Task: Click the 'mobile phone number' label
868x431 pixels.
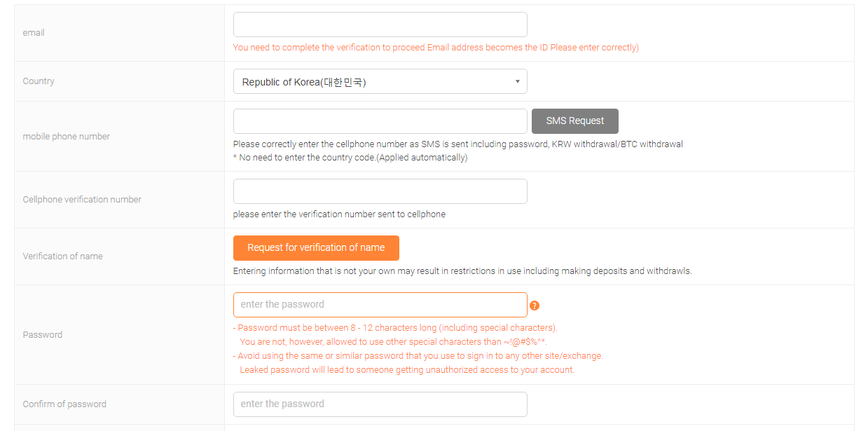Action: (x=67, y=137)
